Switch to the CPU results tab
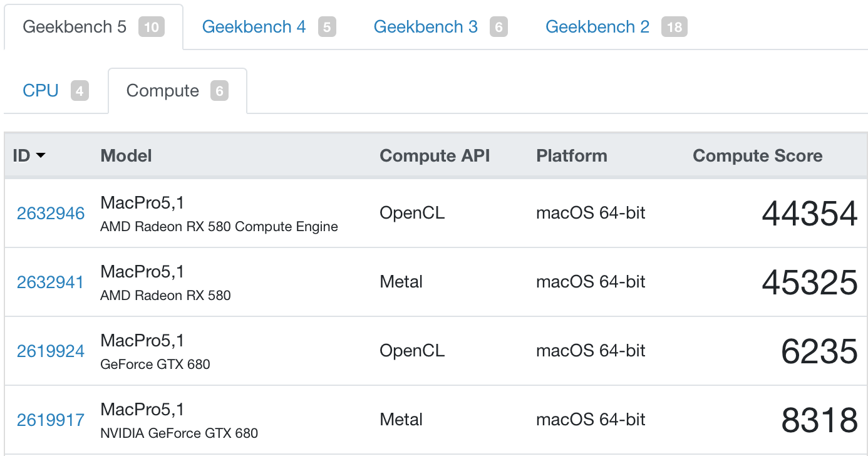 tap(56, 91)
